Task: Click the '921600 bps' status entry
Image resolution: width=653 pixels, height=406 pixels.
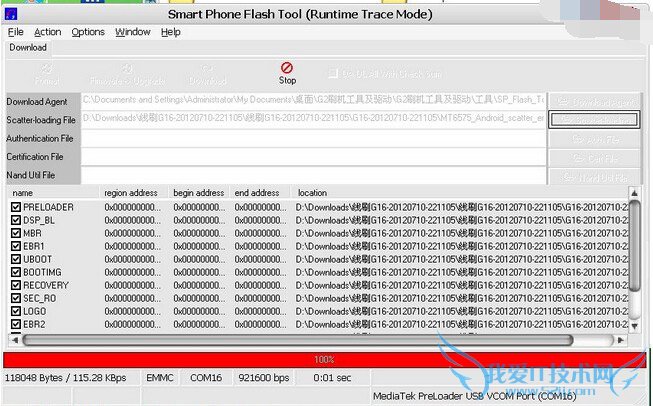Action: 264,378
